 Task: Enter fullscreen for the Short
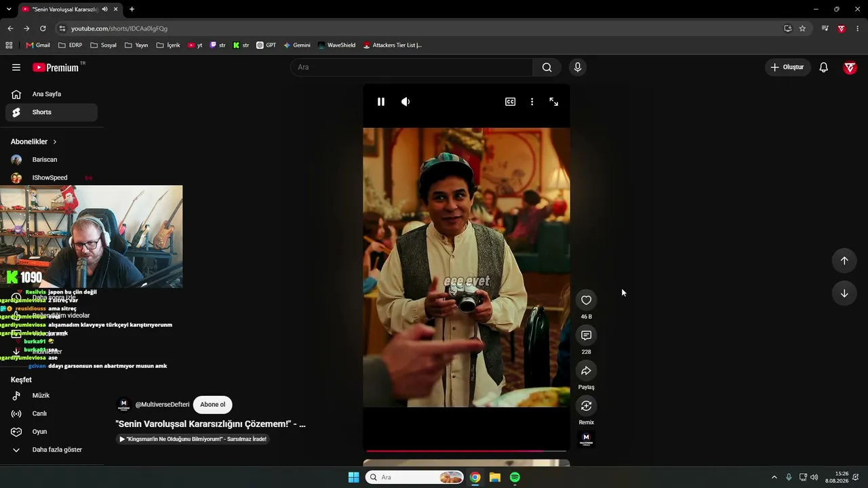pos(554,102)
